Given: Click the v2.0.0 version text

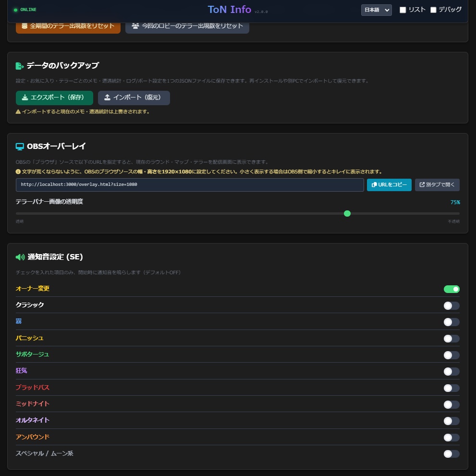Looking at the screenshot, I should [261, 12].
